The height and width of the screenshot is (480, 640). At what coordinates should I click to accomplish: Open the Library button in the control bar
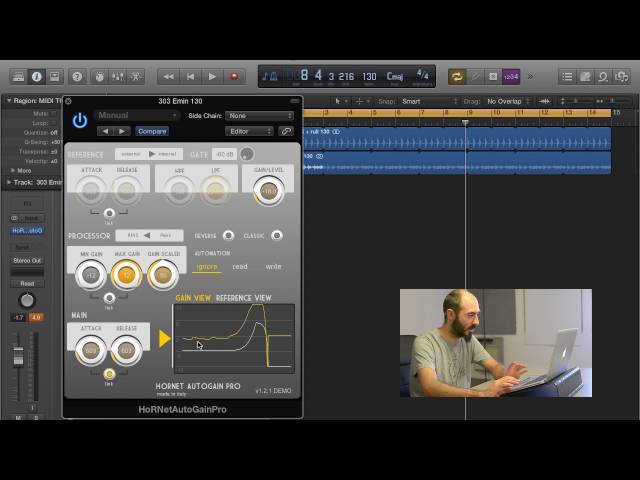click(x=18, y=76)
